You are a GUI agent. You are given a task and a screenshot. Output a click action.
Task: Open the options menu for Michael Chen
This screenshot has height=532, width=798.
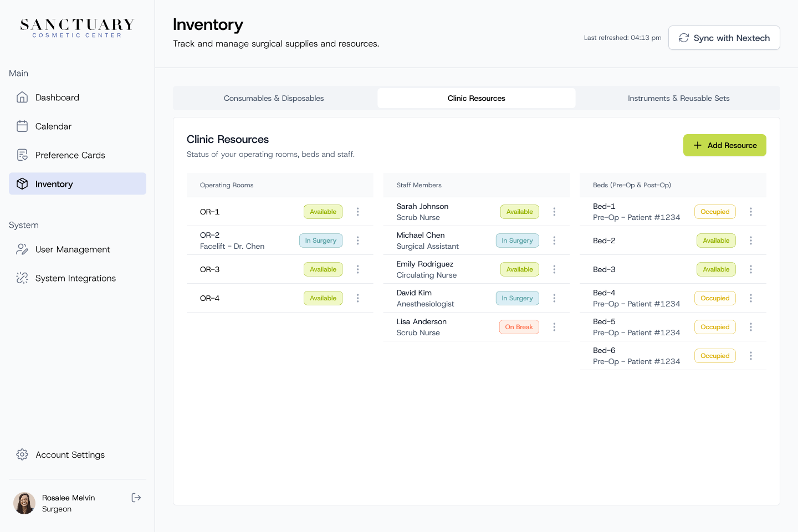(554, 241)
